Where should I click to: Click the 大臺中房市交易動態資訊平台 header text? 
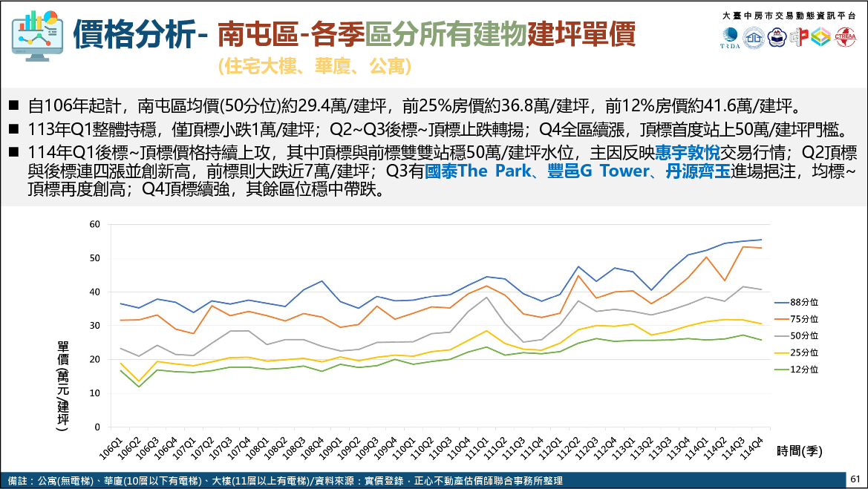pyautogui.click(x=789, y=16)
